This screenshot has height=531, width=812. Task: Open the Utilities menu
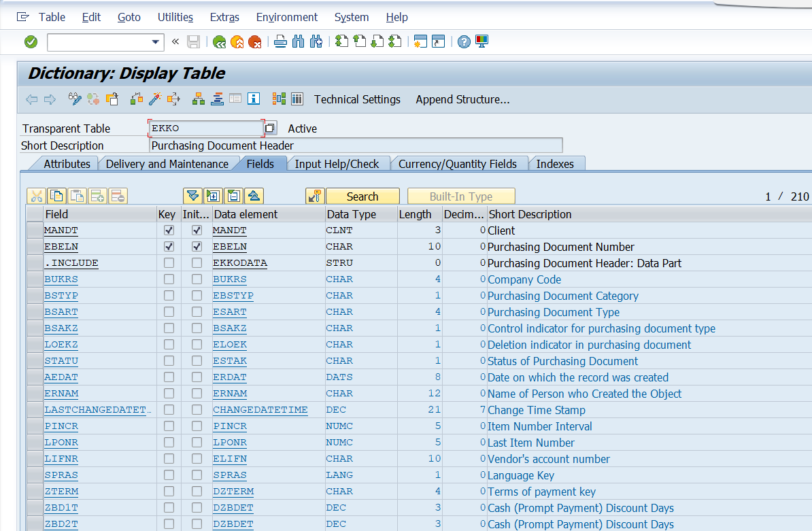[175, 17]
